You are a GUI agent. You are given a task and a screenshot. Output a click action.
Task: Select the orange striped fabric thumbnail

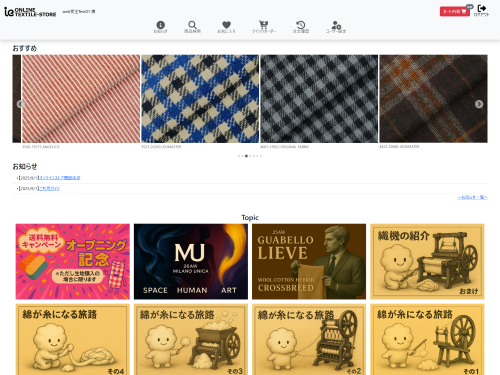[81, 99]
